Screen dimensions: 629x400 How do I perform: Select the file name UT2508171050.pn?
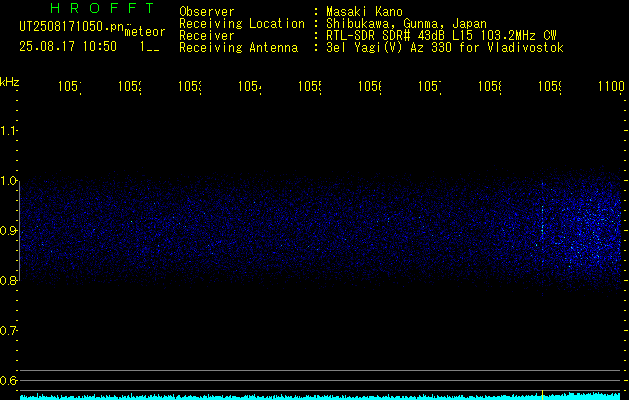[x=72, y=26]
